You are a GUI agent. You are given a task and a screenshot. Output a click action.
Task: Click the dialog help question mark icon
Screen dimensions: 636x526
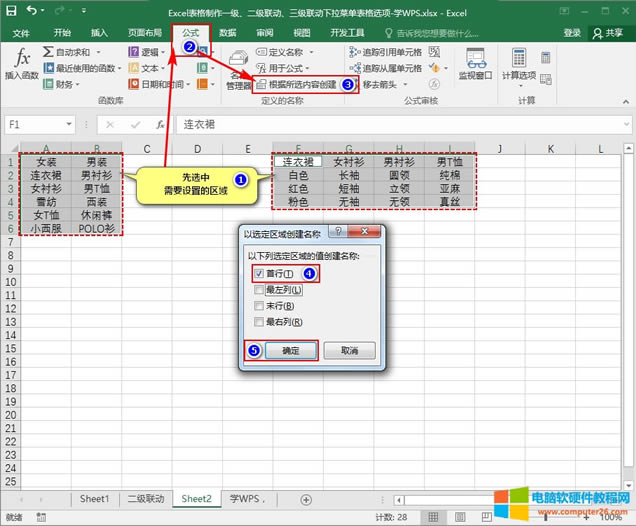(339, 231)
